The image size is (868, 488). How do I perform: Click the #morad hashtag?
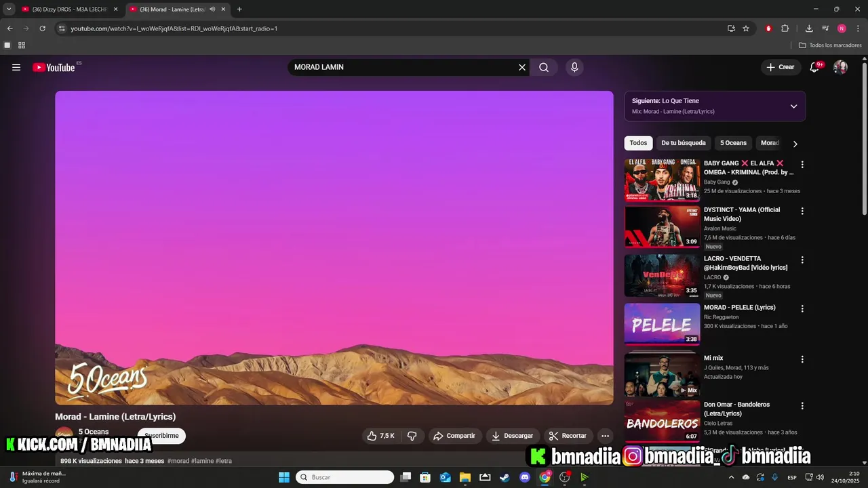point(178,461)
